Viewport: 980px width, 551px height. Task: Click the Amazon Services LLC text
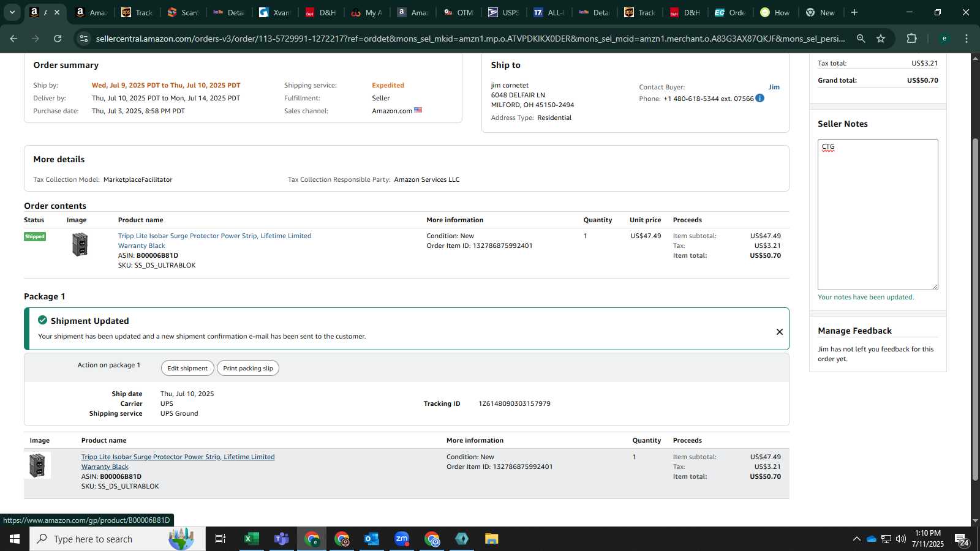427,179
